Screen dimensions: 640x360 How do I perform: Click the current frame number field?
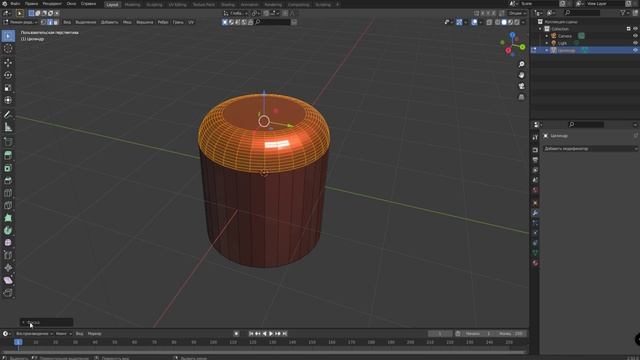click(x=440, y=334)
